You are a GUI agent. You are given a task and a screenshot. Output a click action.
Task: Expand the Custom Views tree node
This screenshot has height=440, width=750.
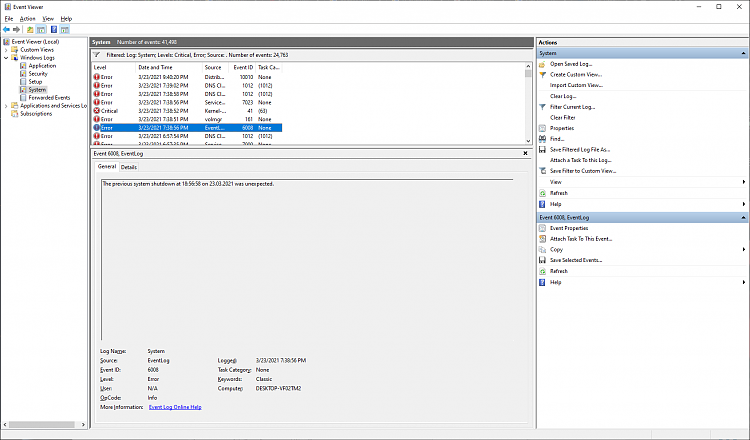[x=6, y=50]
